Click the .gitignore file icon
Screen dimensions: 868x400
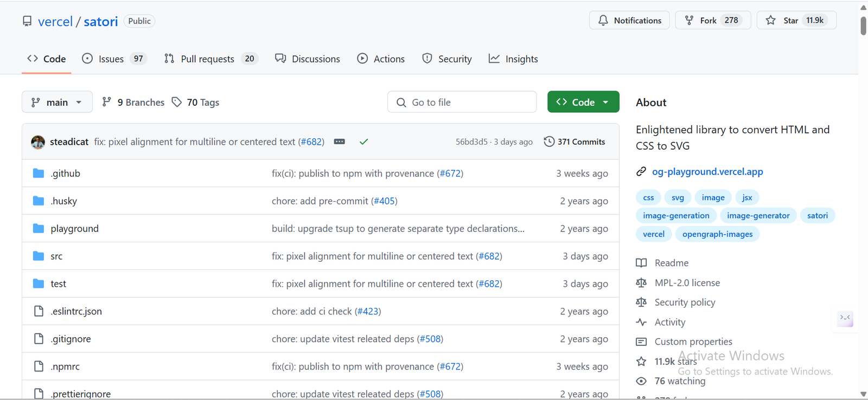point(39,339)
